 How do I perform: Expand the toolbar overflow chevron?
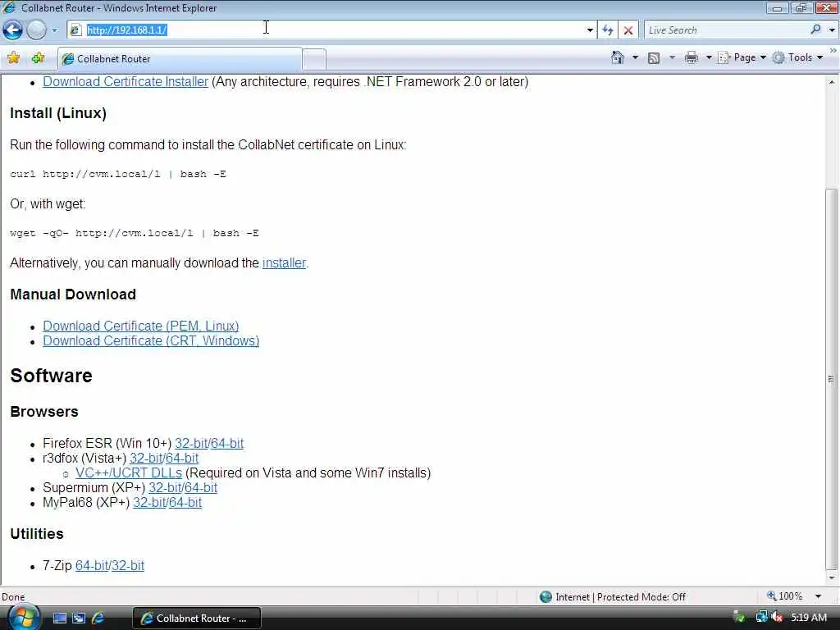point(833,51)
